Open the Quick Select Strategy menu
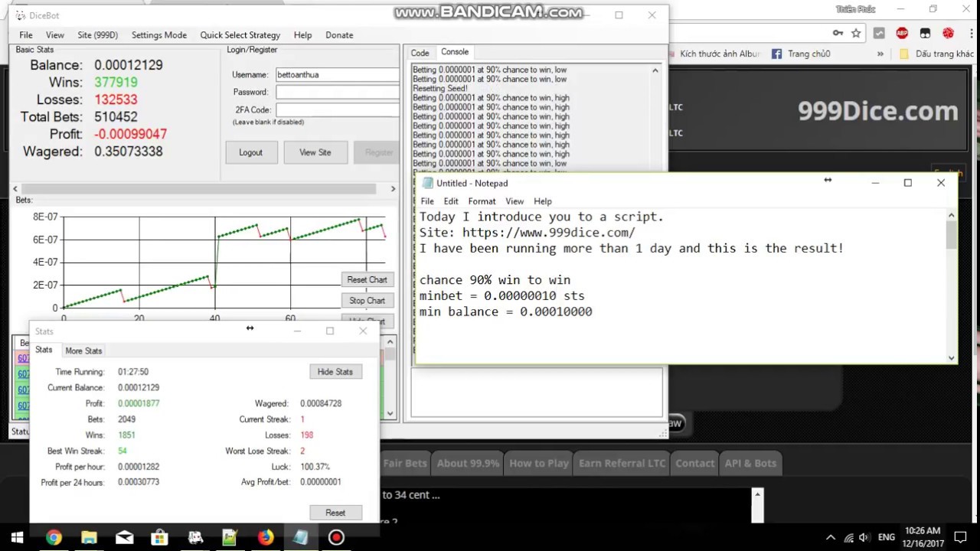The height and width of the screenshot is (551, 980). click(x=240, y=35)
